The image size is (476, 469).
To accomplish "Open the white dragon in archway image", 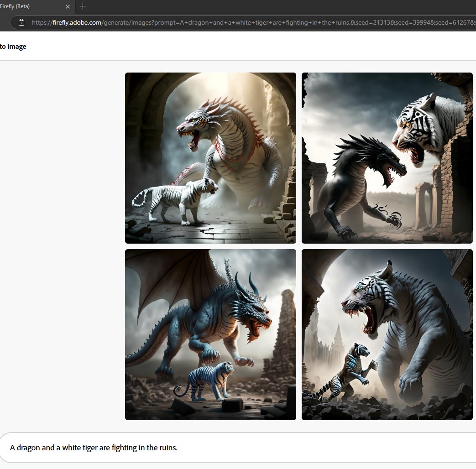I will [210, 158].
